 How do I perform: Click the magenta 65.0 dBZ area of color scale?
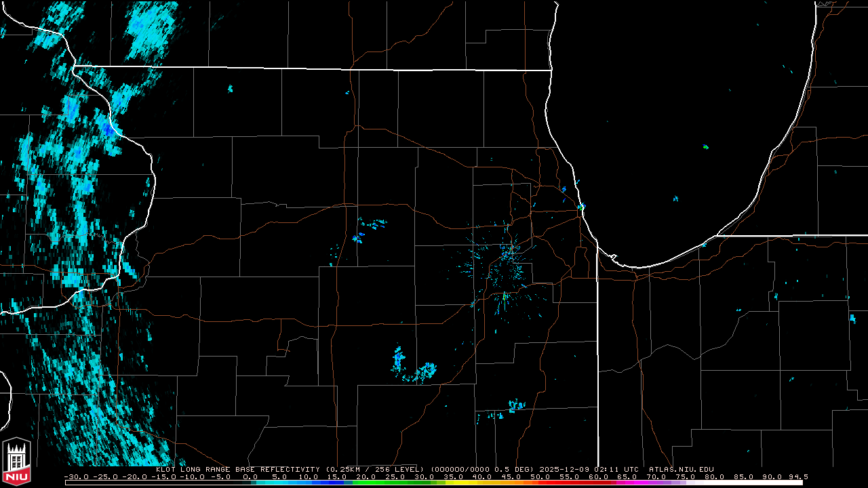pyautogui.click(x=627, y=483)
